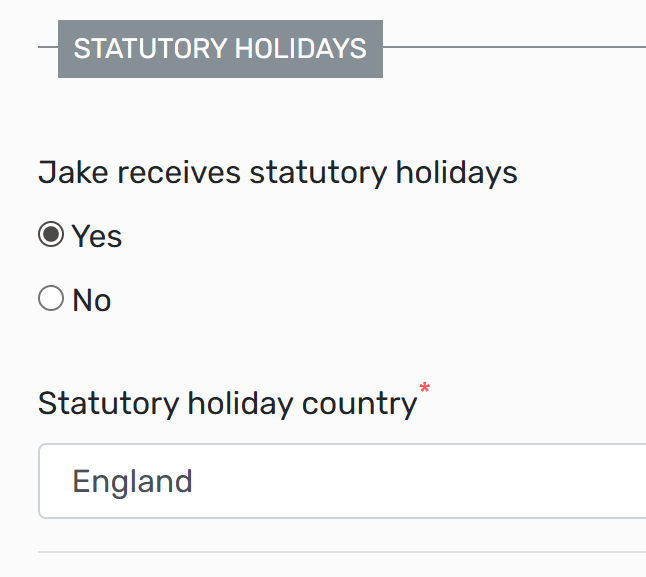The width and height of the screenshot is (646, 577).
Task: Click the filled radio dot beside Yes
Action: coord(50,236)
